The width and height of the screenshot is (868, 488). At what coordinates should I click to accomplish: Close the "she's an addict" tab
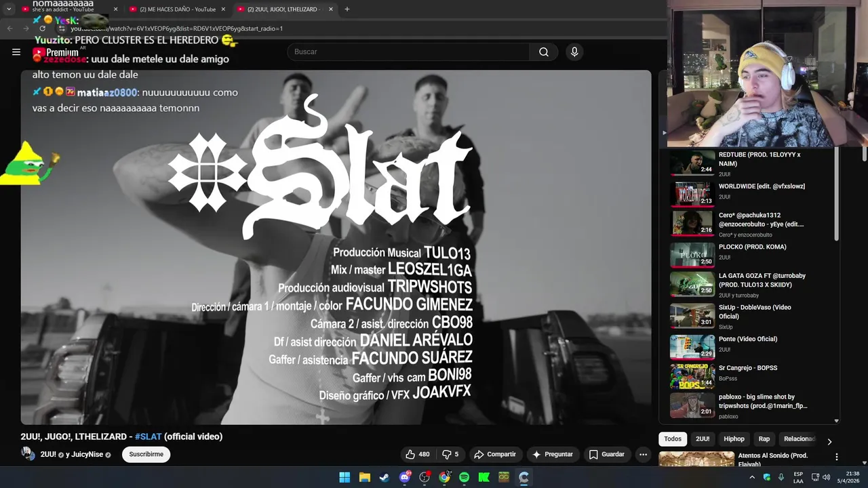click(x=115, y=9)
